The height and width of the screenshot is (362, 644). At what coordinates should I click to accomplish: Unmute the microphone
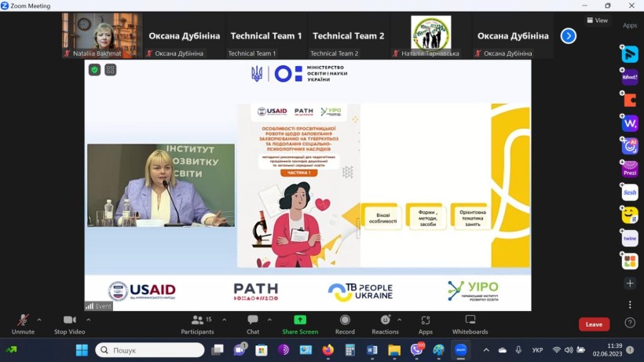click(23, 324)
